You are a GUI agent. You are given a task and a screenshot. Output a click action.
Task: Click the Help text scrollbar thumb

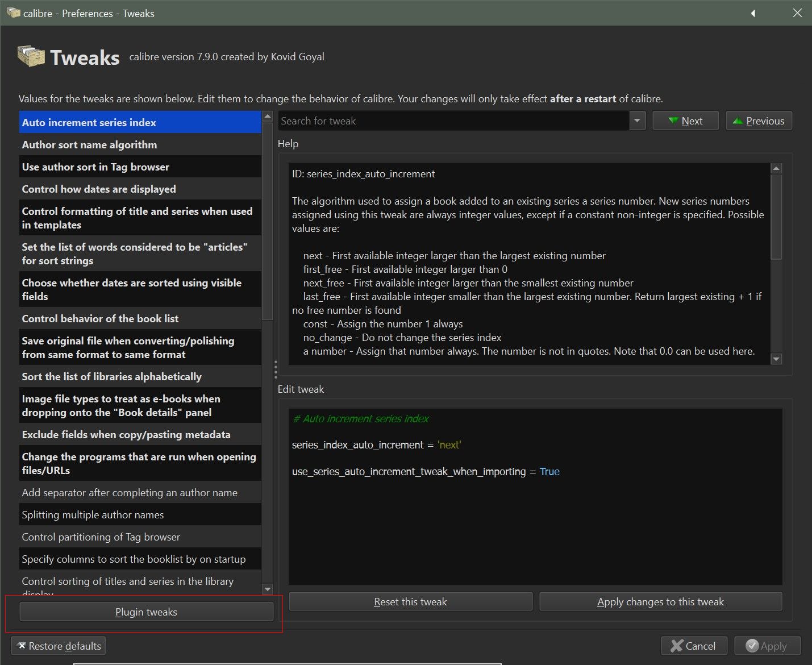pyautogui.click(x=776, y=217)
